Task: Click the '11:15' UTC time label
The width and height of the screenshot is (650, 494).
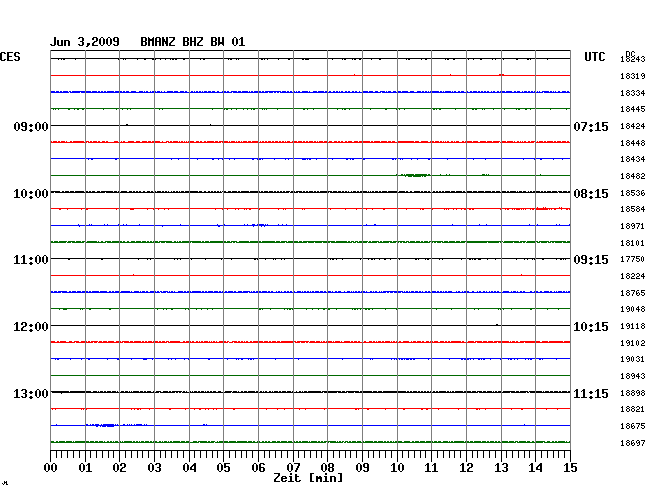Action: coord(591,393)
